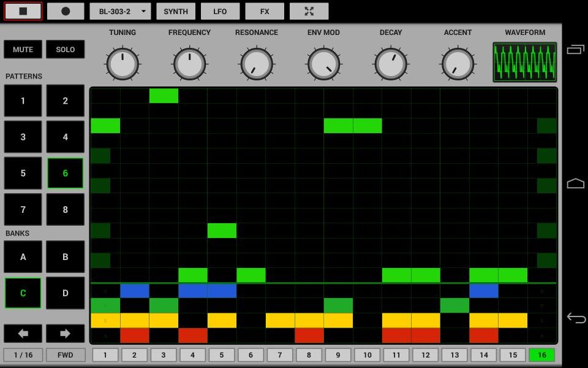Select bank B
Image resolution: width=588 pixels, height=368 pixels.
[x=65, y=257]
